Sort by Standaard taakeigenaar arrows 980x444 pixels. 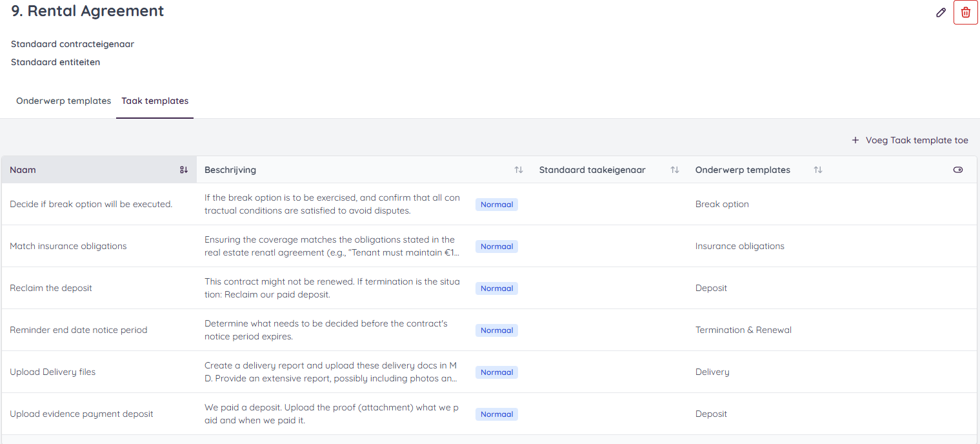[675, 170]
